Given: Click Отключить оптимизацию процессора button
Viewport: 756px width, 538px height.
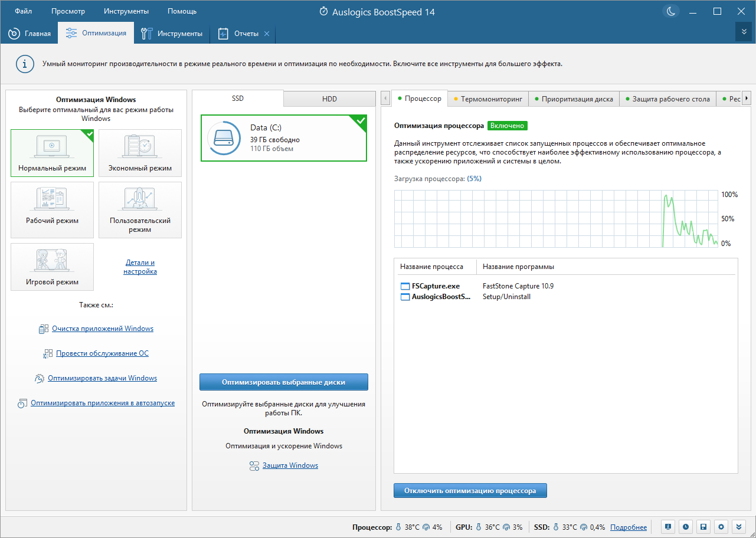Looking at the screenshot, I should [x=470, y=491].
